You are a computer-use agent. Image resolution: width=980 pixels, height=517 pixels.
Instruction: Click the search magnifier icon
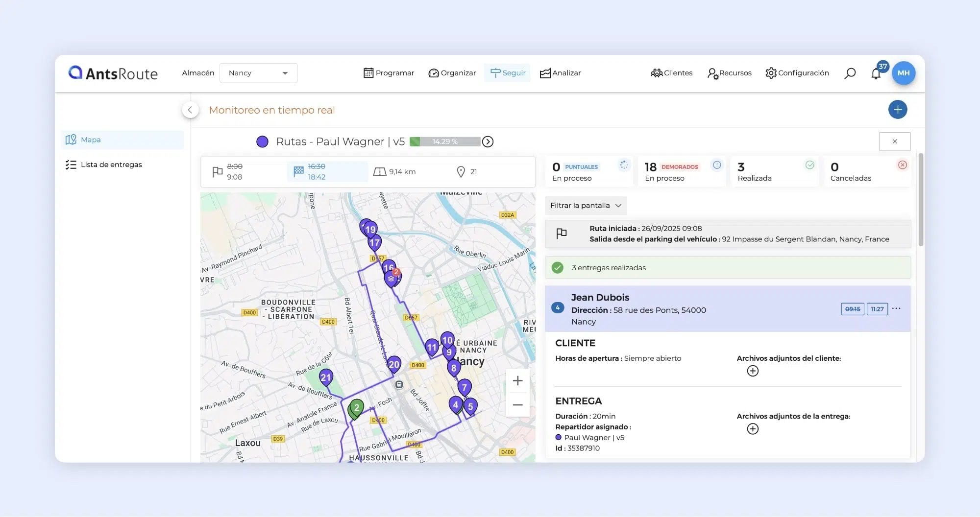[x=850, y=73]
